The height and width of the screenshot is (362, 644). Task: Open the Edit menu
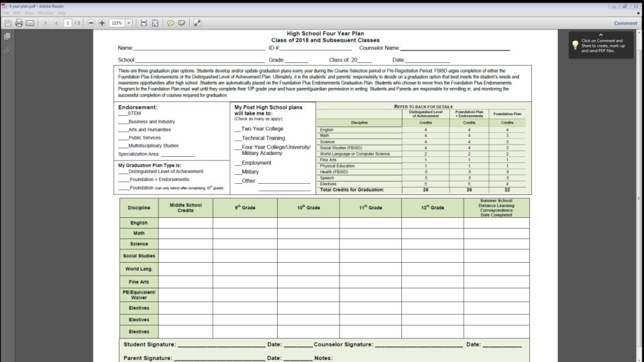(17, 13)
